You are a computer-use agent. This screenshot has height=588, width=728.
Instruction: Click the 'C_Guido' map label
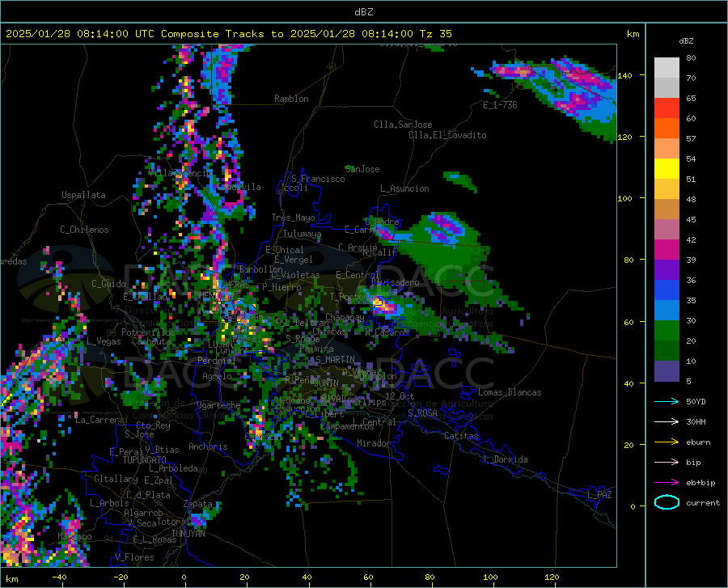(x=108, y=284)
